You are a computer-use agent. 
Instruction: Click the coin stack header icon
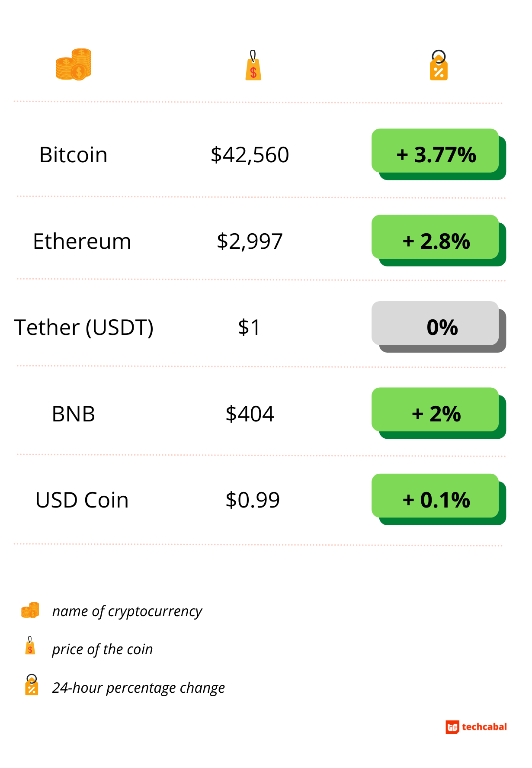74,64
